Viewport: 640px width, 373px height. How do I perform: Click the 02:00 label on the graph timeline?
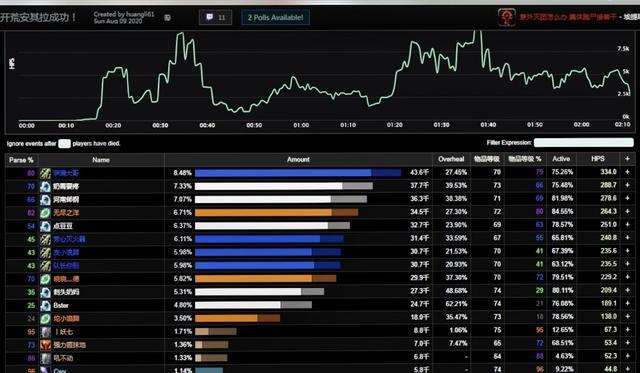pos(582,124)
